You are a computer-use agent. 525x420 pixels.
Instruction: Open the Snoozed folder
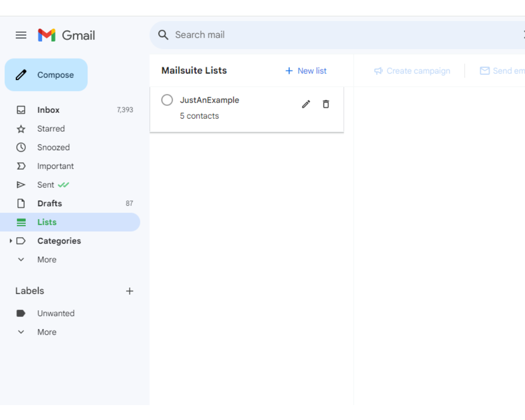pos(70,147)
